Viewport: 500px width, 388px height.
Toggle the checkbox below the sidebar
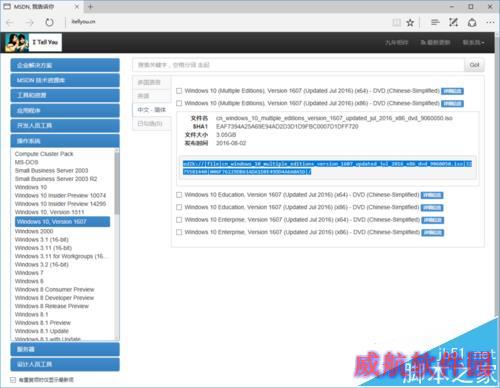(13, 380)
